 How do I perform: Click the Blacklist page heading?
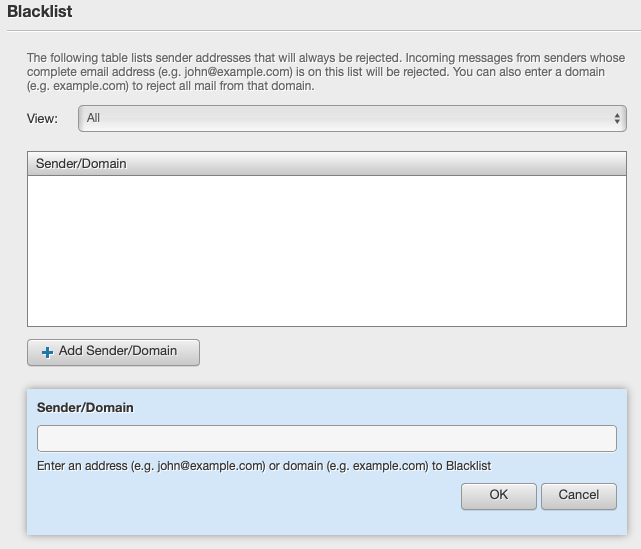(x=40, y=11)
